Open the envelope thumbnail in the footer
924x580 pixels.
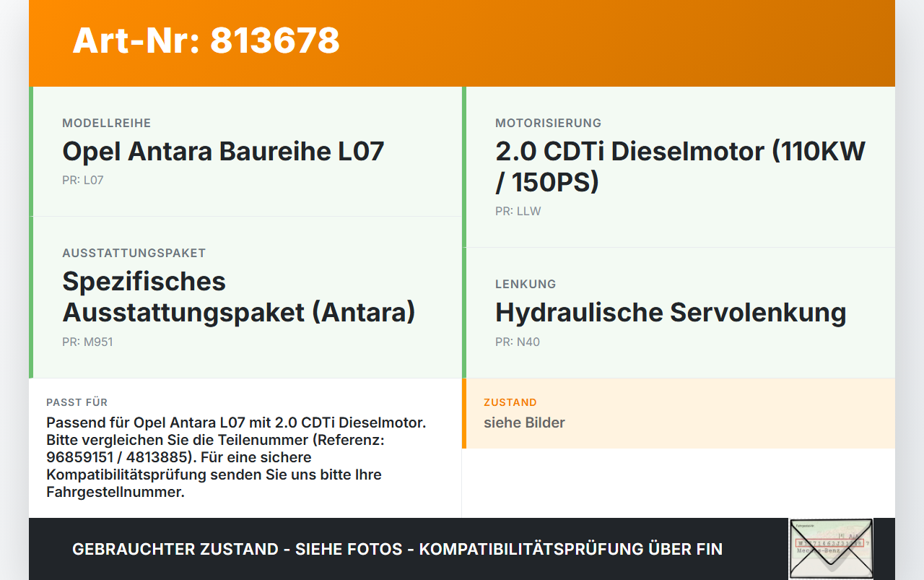pyautogui.click(x=831, y=549)
